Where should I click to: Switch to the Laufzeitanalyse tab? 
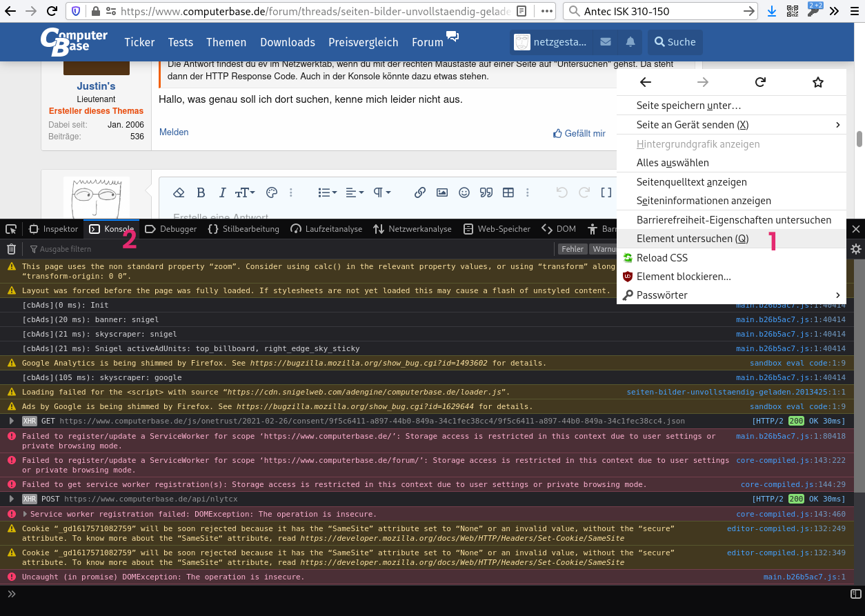pos(326,229)
